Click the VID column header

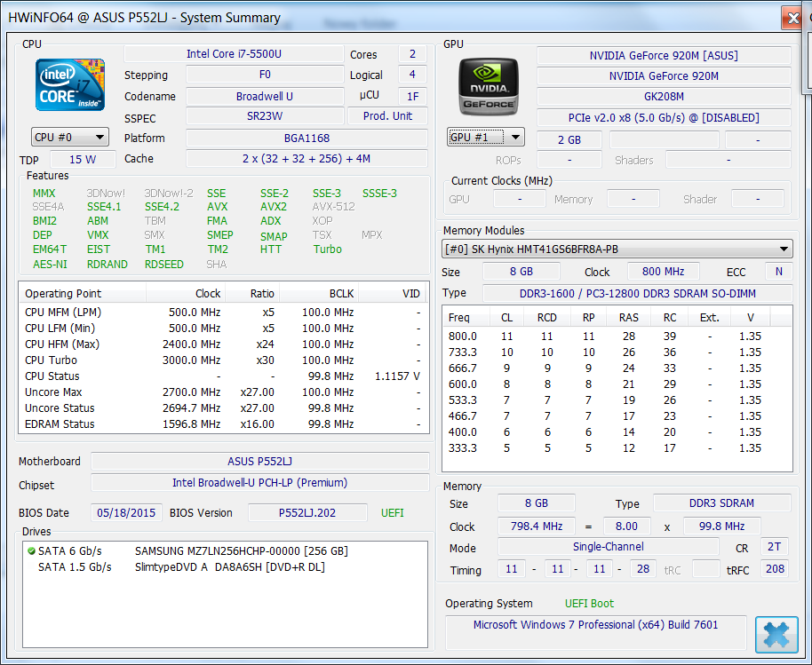click(393, 293)
